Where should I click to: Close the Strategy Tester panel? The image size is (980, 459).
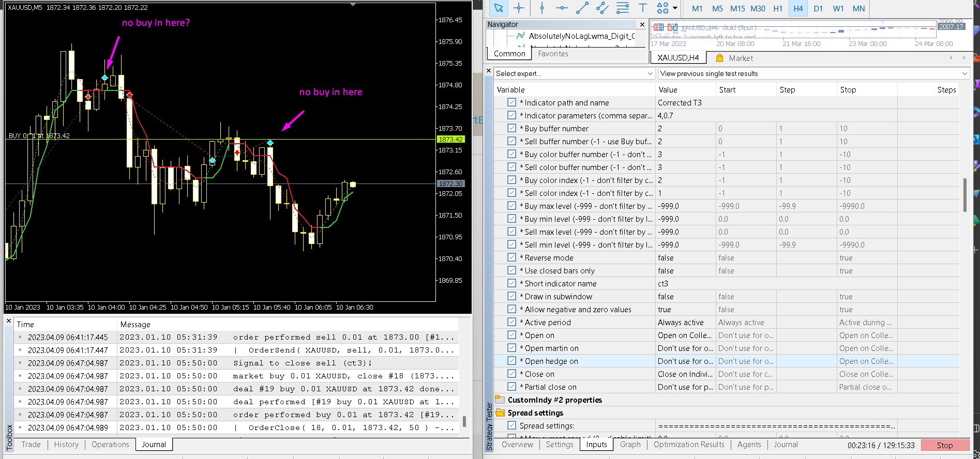(x=489, y=70)
